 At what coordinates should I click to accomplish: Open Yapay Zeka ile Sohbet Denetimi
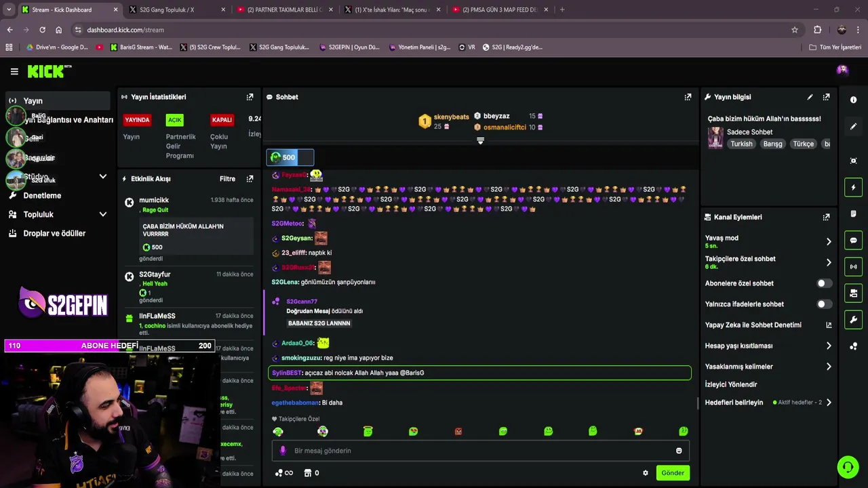768,325
